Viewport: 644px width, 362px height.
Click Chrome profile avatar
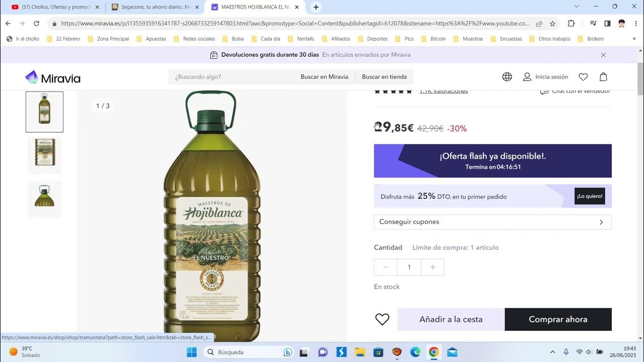point(622,23)
